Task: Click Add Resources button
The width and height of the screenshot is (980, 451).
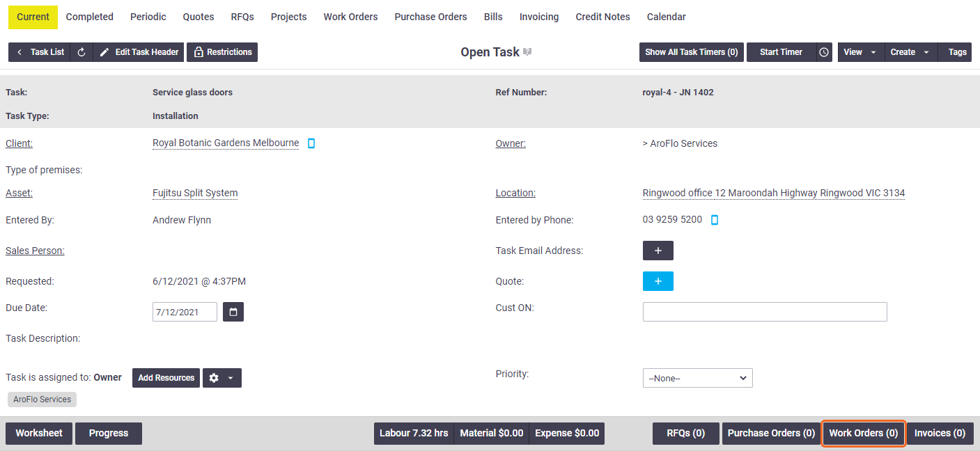Action: [166, 378]
